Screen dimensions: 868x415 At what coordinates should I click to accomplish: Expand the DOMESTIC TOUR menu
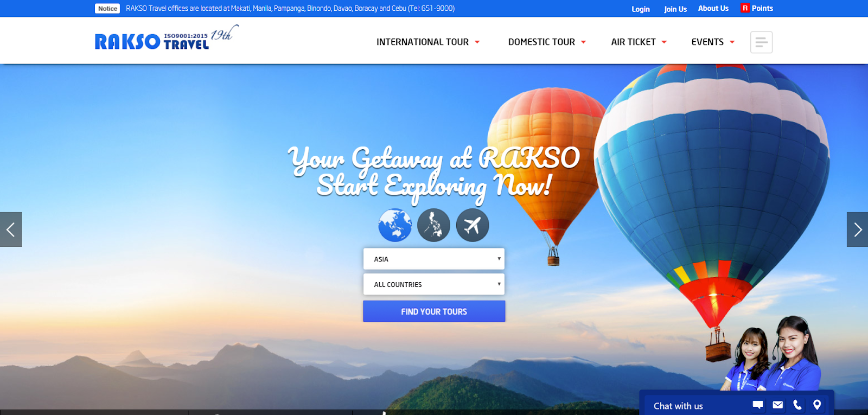tap(547, 42)
